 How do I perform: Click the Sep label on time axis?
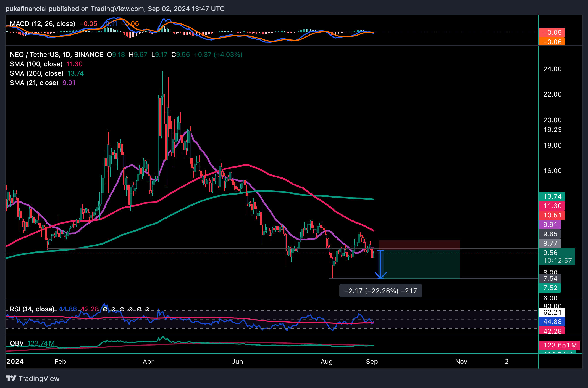click(372, 362)
